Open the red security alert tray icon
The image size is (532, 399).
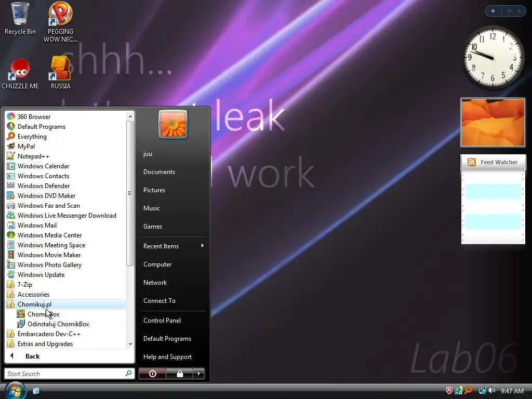point(449,391)
